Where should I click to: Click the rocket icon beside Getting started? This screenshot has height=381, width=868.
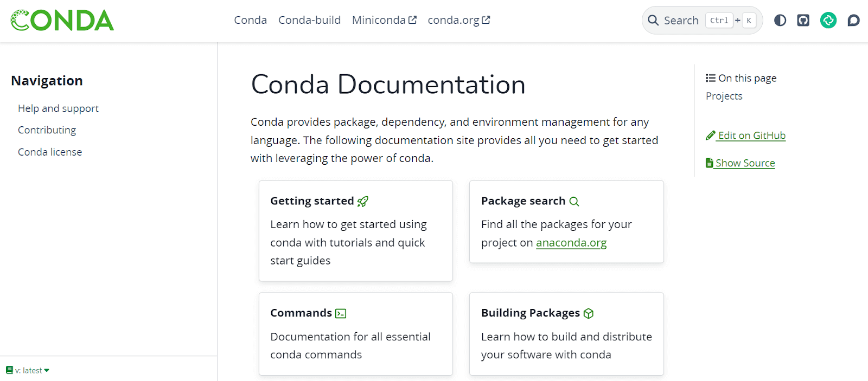tap(363, 202)
